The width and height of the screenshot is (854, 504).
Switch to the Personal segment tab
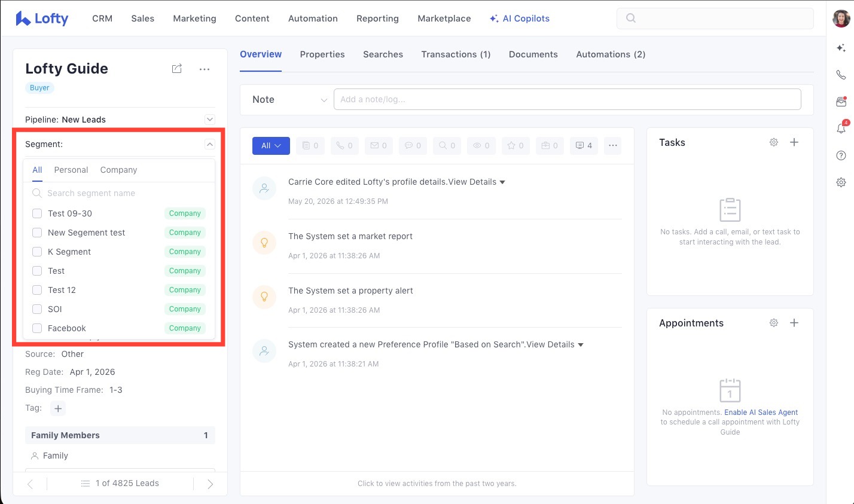point(71,170)
